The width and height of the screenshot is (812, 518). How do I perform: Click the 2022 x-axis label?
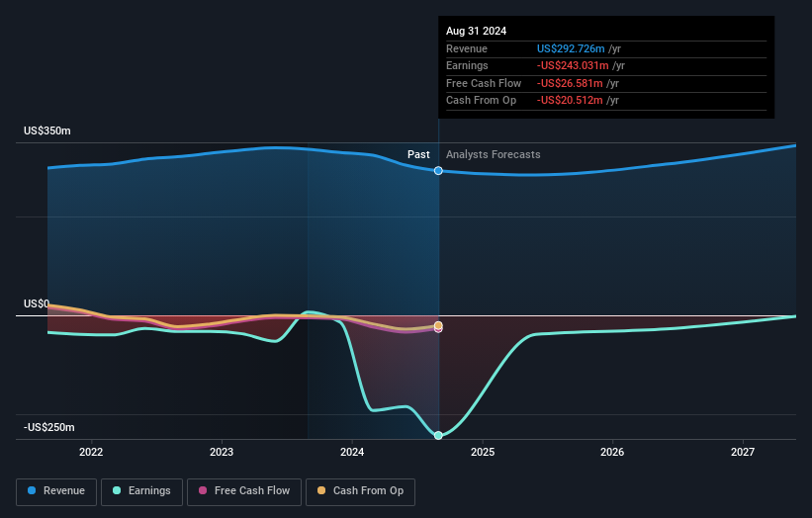point(91,452)
